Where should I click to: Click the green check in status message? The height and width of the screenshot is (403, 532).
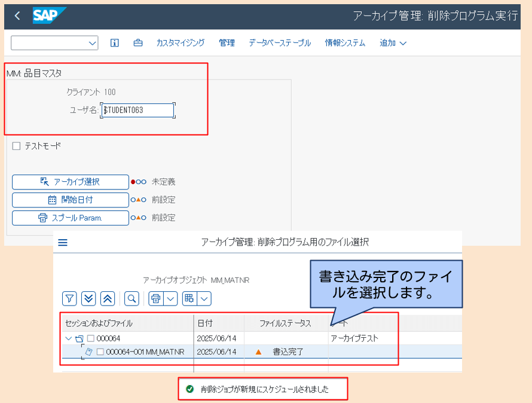pos(190,389)
